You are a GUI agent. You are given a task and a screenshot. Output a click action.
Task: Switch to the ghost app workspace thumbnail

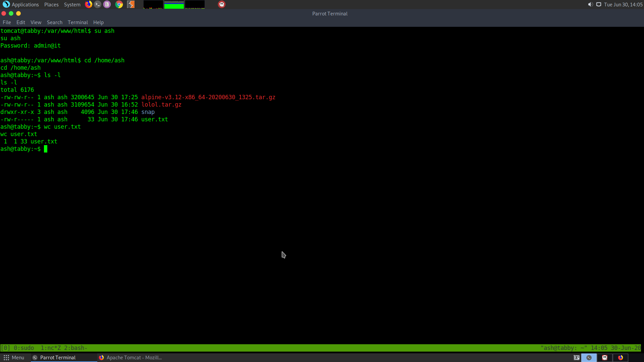605,358
